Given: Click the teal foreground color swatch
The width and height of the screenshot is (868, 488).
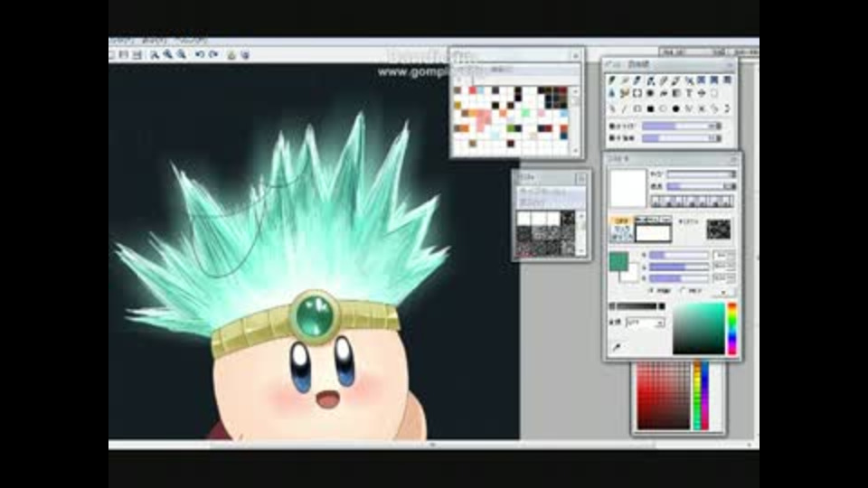Looking at the screenshot, I should pos(618,261).
